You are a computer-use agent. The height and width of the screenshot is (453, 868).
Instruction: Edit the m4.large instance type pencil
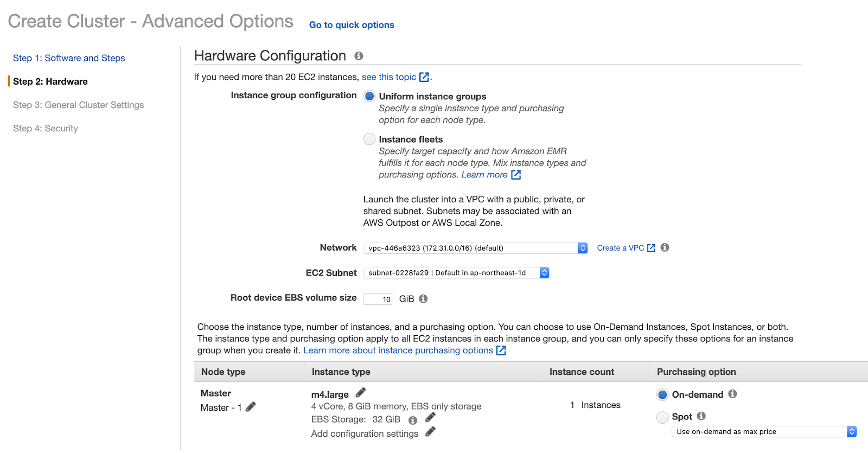click(361, 392)
